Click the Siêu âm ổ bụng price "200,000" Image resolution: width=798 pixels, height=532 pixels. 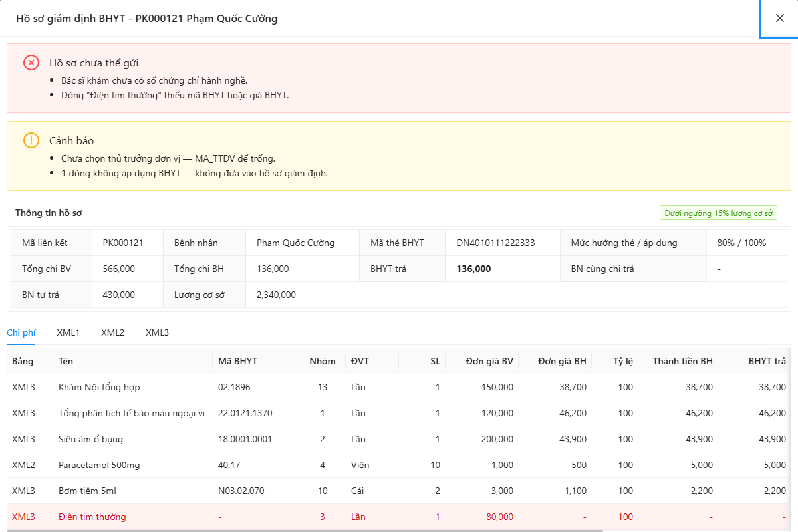click(496, 439)
